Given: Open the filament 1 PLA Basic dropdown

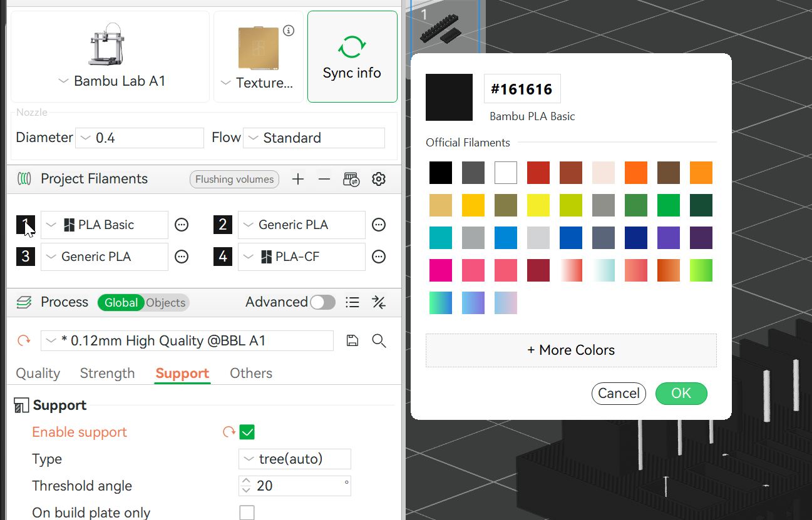Looking at the screenshot, I should [x=105, y=225].
